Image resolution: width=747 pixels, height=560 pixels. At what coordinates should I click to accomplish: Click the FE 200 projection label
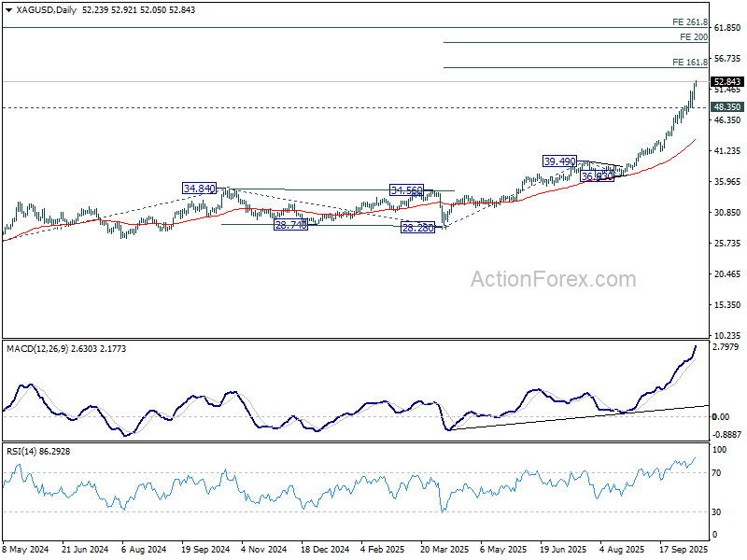point(693,37)
